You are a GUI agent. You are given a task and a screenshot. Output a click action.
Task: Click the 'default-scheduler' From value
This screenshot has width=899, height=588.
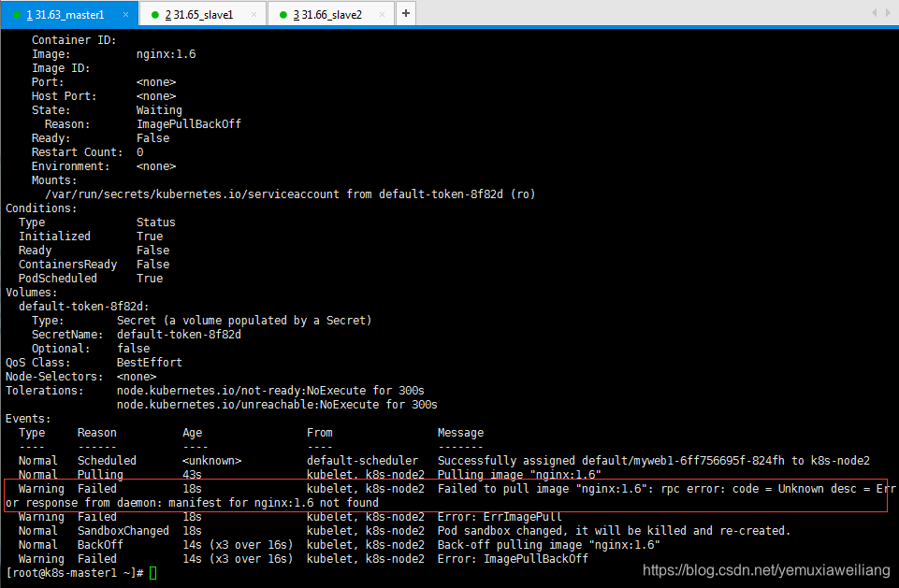pyautogui.click(x=362, y=461)
